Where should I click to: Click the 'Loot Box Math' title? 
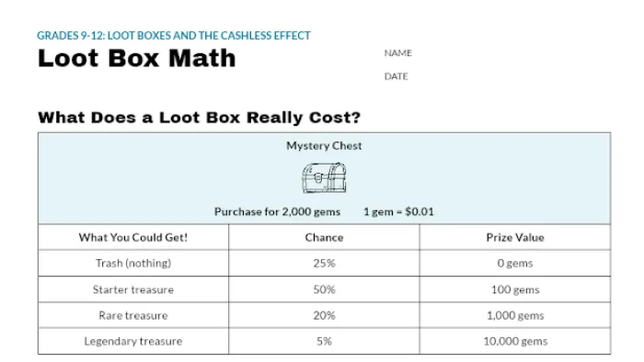[x=137, y=58]
